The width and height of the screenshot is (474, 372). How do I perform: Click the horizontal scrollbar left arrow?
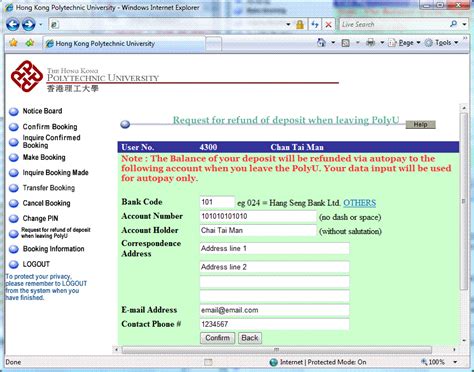(x=116, y=350)
